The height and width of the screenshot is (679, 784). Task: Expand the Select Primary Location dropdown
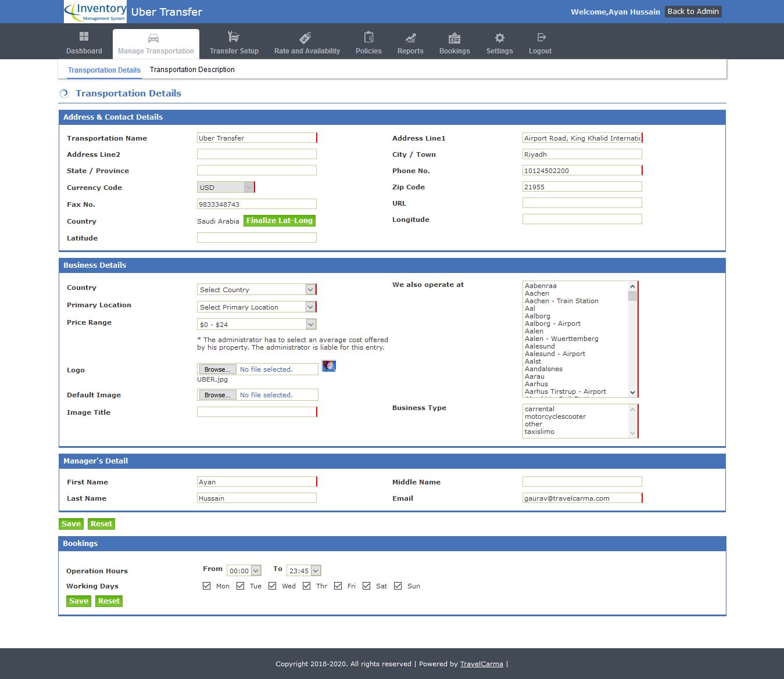pos(256,307)
